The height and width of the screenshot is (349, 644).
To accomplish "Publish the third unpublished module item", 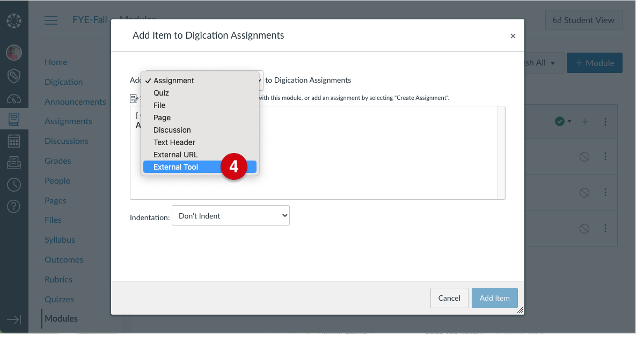I will click(x=584, y=228).
